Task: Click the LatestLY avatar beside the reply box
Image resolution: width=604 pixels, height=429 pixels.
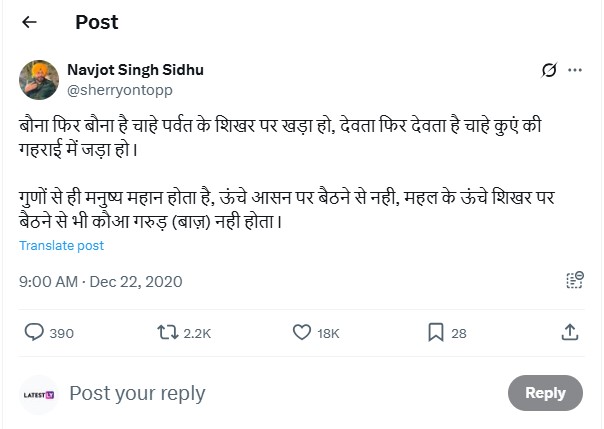Action: [38, 394]
